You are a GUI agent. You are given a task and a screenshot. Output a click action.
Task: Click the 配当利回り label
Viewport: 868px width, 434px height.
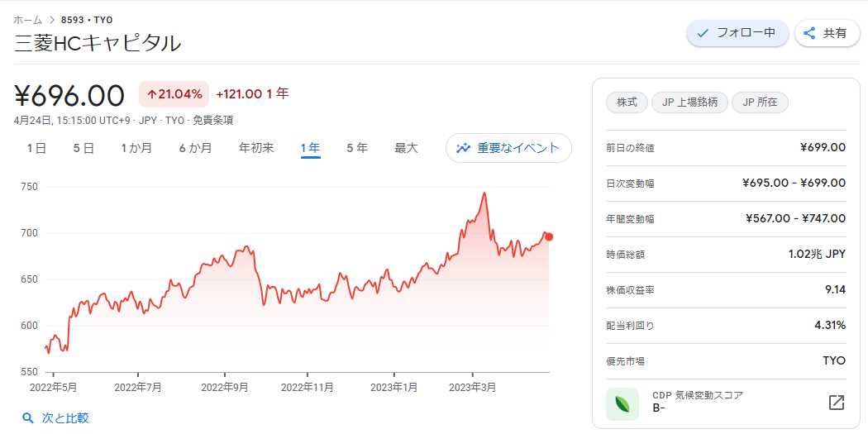(630, 326)
